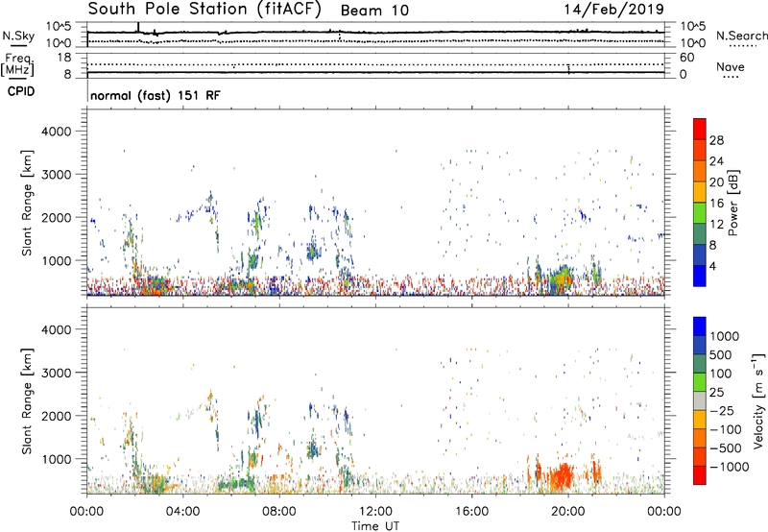Click the "N.Sky" legend label
Screen dimensions: 768x532
coord(18,36)
